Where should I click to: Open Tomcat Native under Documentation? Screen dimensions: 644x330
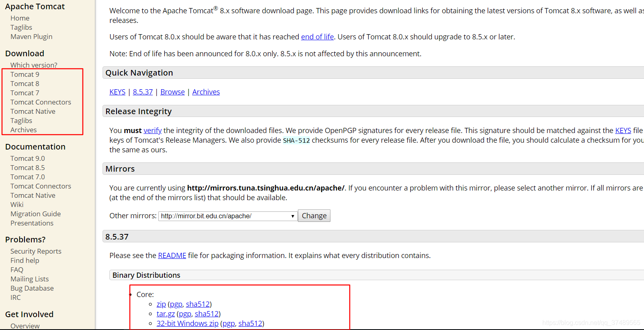33,195
